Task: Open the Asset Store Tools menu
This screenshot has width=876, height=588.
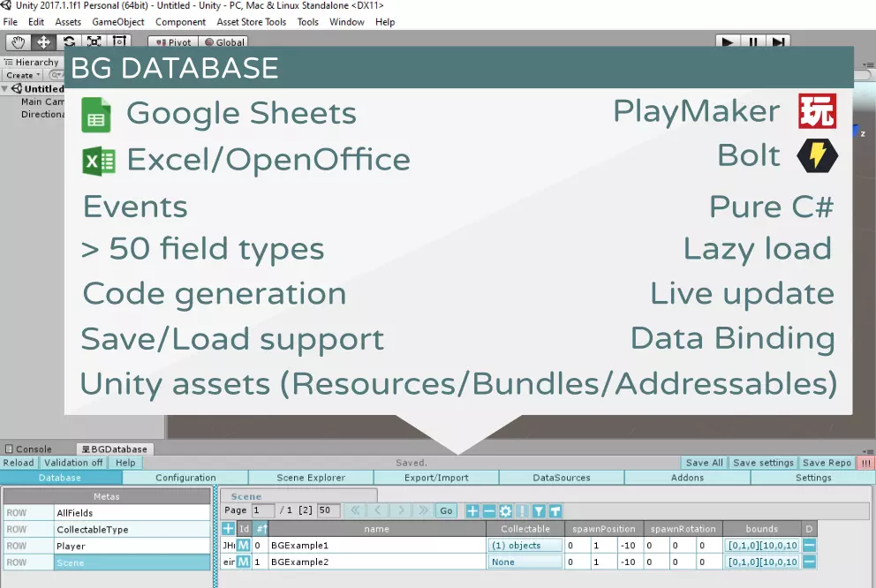Action: [252, 22]
